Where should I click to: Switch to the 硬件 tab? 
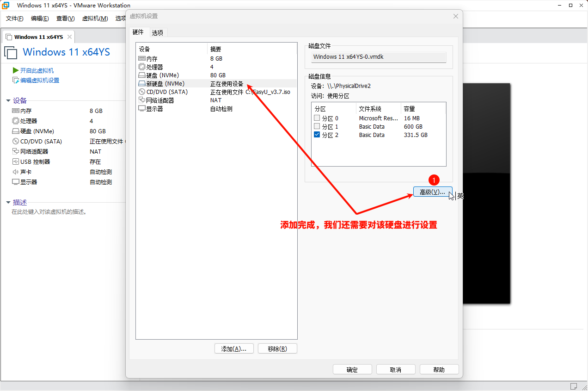coord(138,32)
